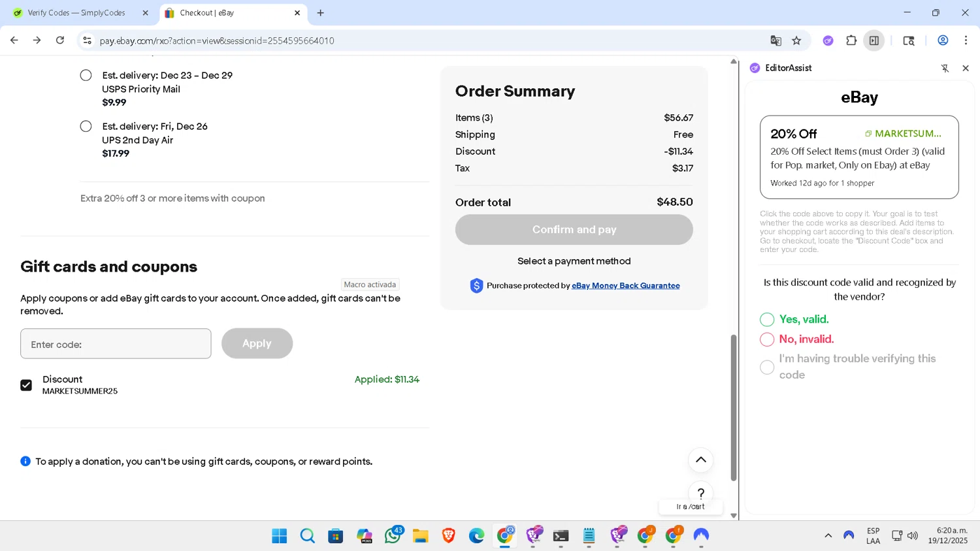Image resolution: width=980 pixels, height=551 pixels.
Task: Reload the checkout page
Action: [x=60, y=40]
